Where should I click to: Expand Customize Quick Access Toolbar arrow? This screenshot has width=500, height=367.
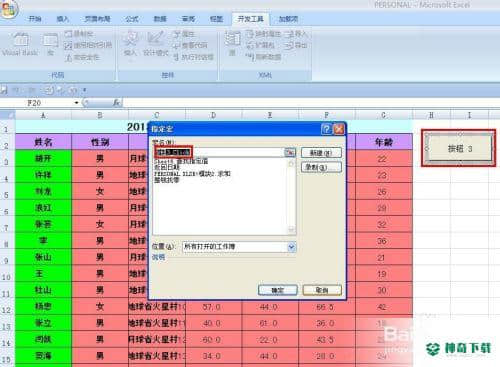tap(85, 90)
